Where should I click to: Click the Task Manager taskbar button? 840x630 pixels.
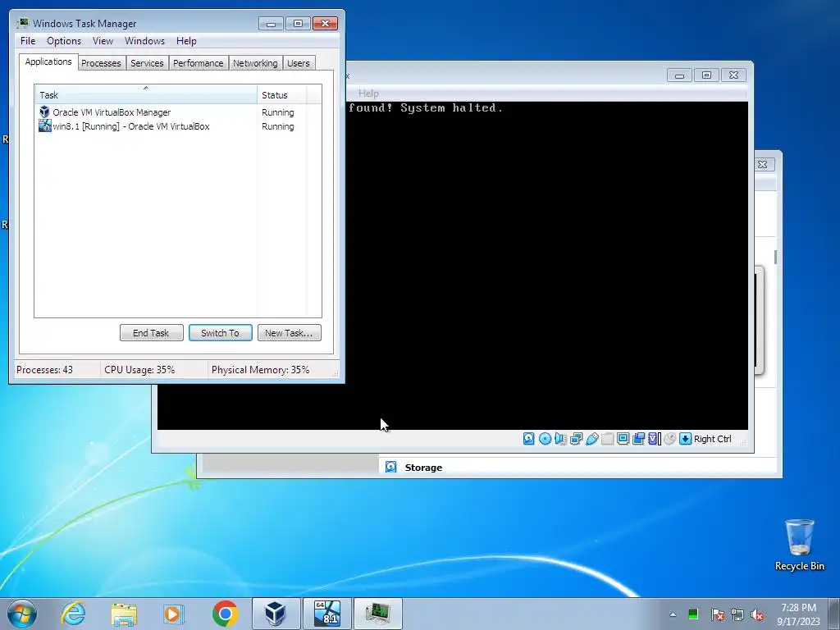(x=377, y=614)
